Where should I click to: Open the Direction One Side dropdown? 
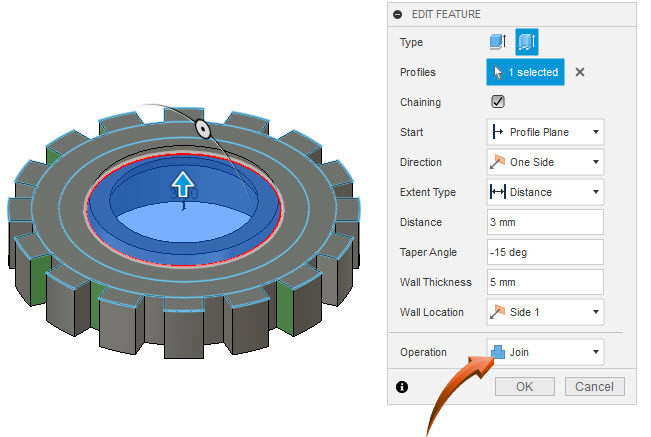pos(545,162)
